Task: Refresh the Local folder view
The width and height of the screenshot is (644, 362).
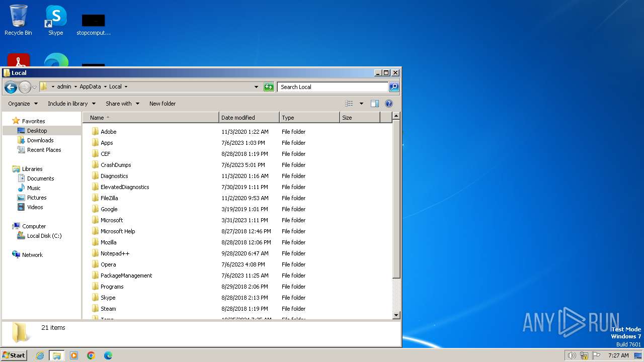Action: coord(269,87)
